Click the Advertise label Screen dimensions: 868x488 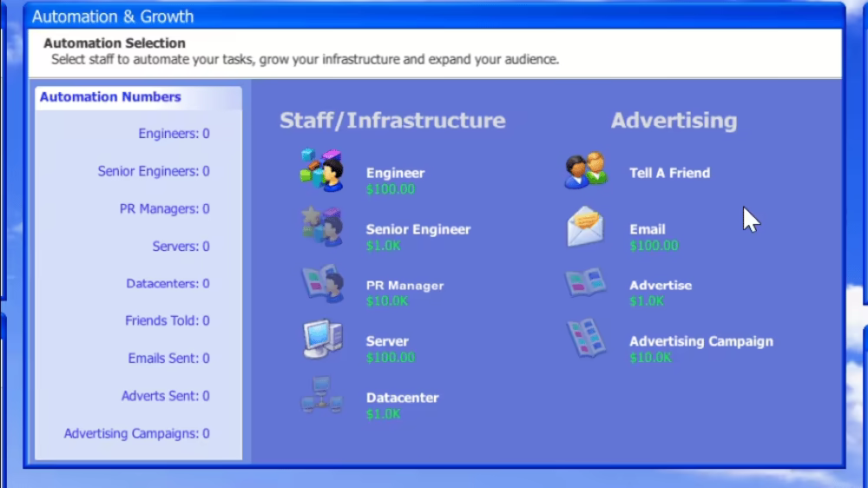[661, 286]
